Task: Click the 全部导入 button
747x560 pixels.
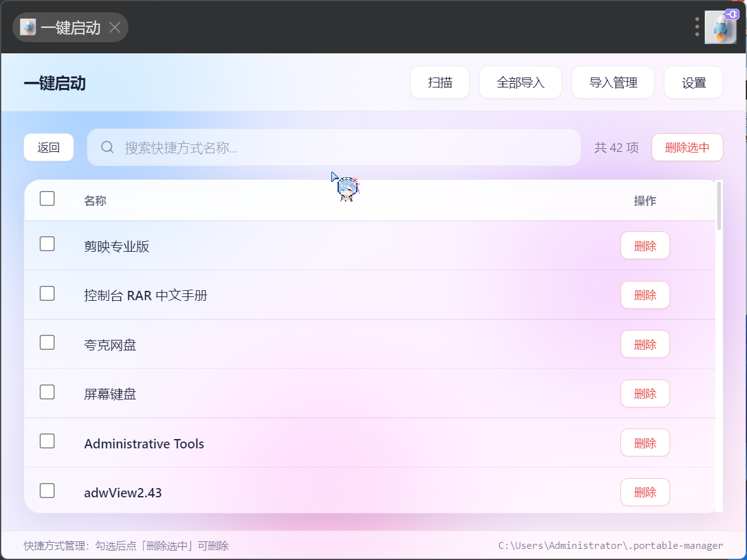Action: point(521,82)
